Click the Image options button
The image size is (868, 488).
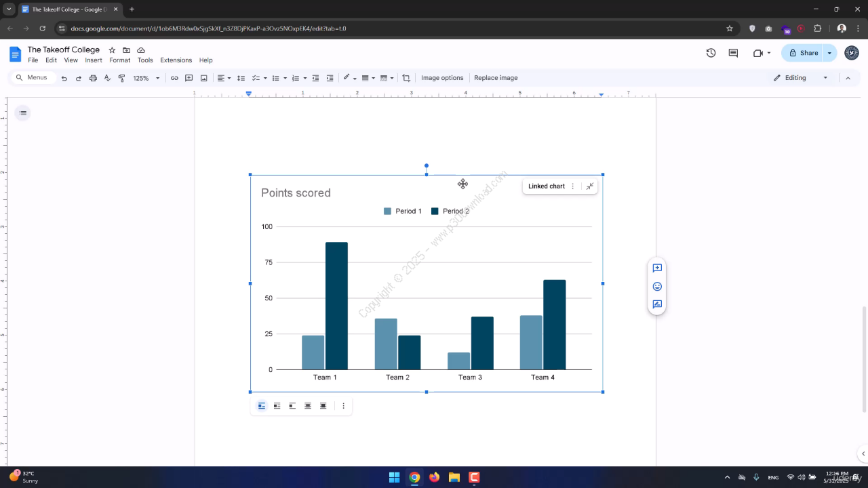tap(442, 78)
